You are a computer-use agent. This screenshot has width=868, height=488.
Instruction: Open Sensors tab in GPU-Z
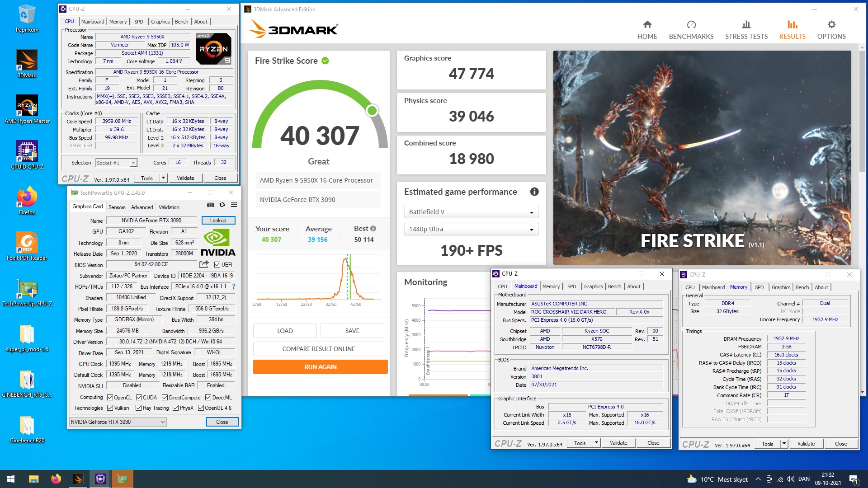[117, 207]
